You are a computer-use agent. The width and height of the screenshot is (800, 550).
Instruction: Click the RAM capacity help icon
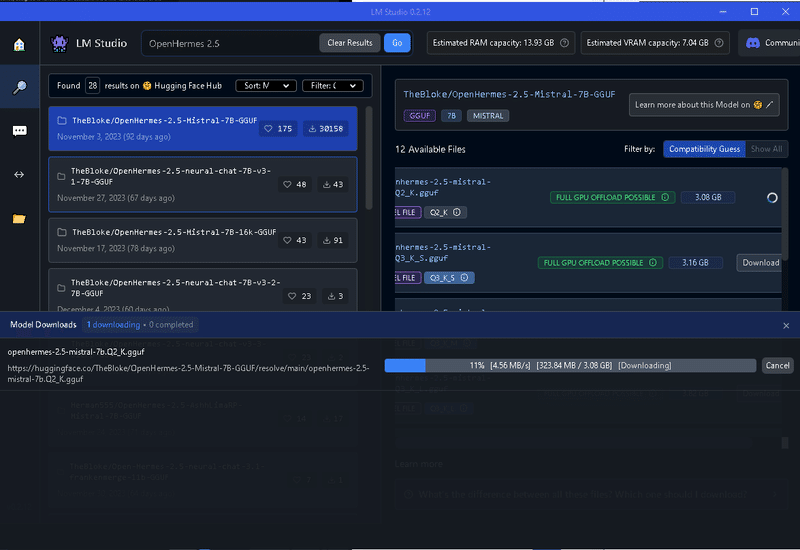pyautogui.click(x=564, y=43)
